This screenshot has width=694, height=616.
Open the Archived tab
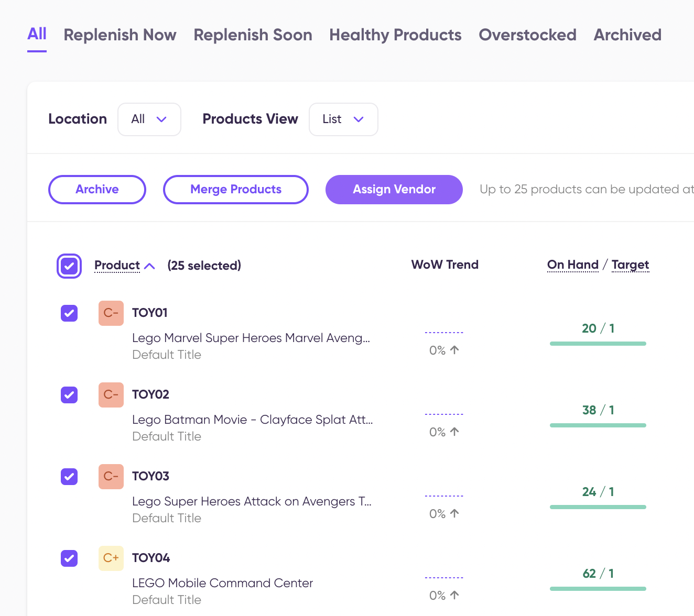click(x=627, y=35)
